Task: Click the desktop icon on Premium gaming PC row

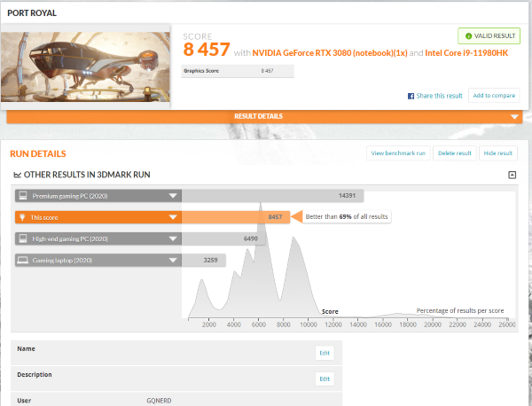Action: tap(23, 196)
